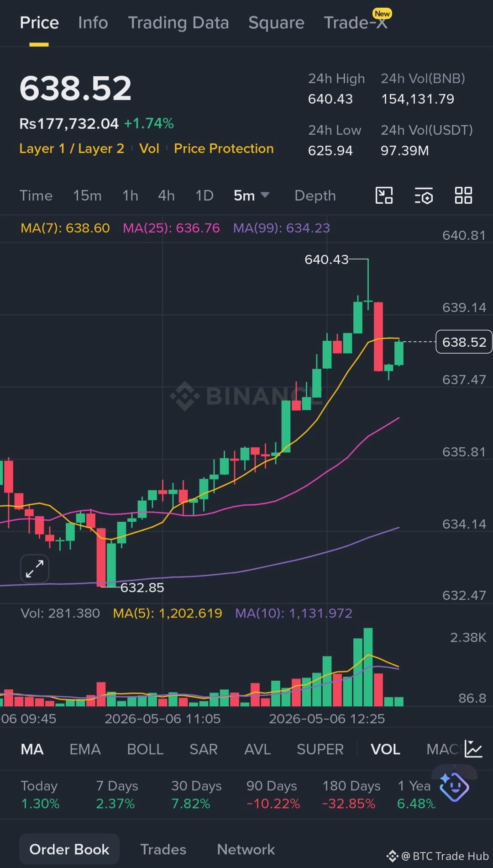The width and height of the screenshot is (493, 868).
Task: Tap the Layer 1 / Layer 2 tag
Action: pyautogui.click(x=72, y=148)
